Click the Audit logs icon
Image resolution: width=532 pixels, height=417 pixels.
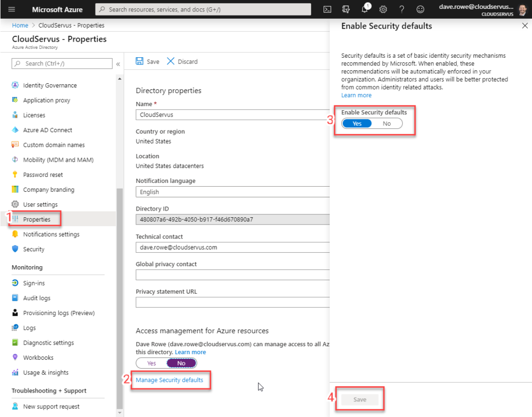coord(15,298)
